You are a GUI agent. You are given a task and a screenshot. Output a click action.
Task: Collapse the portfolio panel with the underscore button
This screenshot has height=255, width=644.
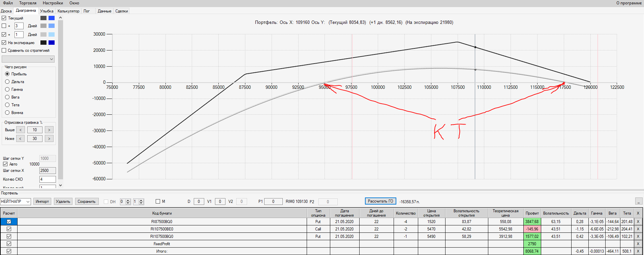tap(639, 201)
